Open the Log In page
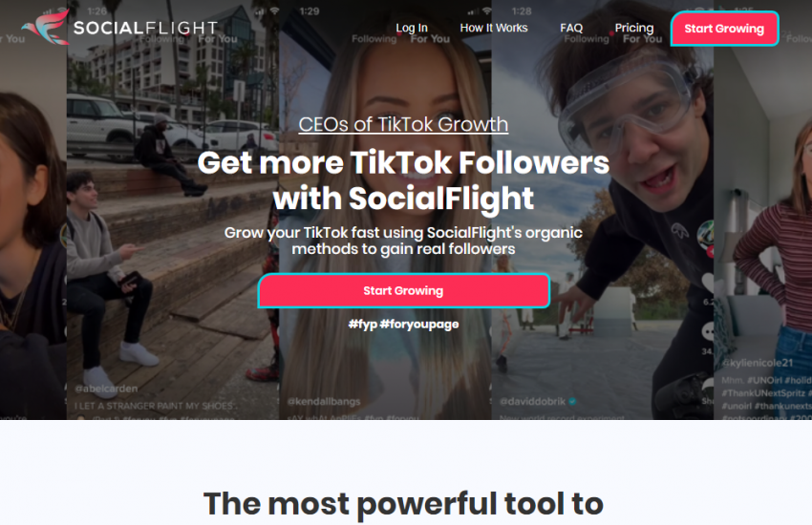Screen dimensions: 812x525 (x=412, y=28)
